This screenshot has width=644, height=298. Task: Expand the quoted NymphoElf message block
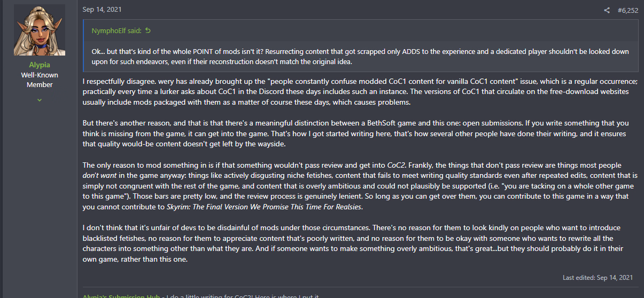[x=360, y=56]
